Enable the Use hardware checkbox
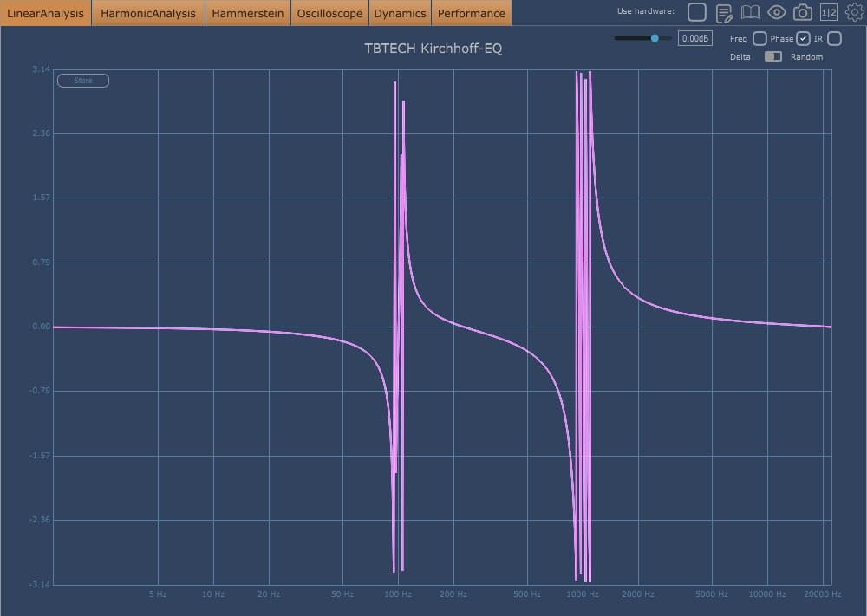The height and width of the screenshot is (616, 867). pyautogui.click(x=697, y=12)
